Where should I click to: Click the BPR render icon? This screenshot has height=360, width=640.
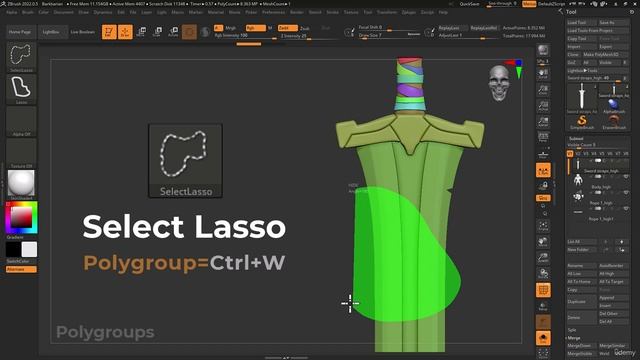[x=543, y=50]
